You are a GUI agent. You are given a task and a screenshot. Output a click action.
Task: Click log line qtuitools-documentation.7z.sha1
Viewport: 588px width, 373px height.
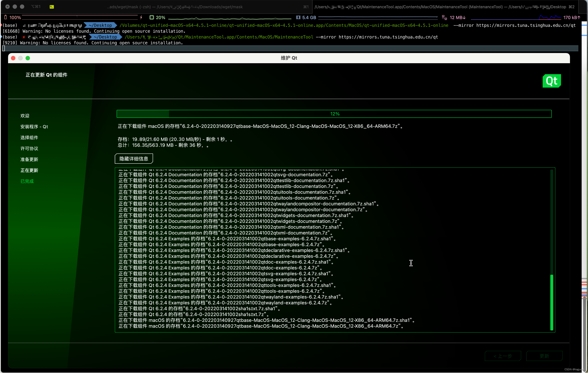coord(234,192)
